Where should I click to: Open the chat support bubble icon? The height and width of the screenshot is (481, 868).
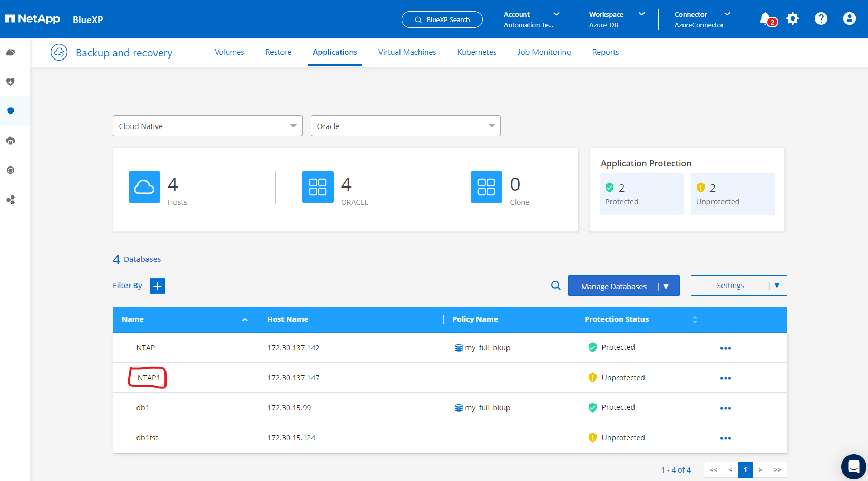point(853,466)
